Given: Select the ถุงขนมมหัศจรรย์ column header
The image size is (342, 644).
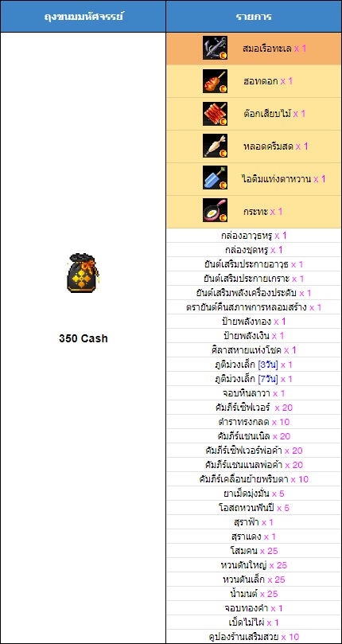Looking at the screenshot, I should [x=84, y=17].
